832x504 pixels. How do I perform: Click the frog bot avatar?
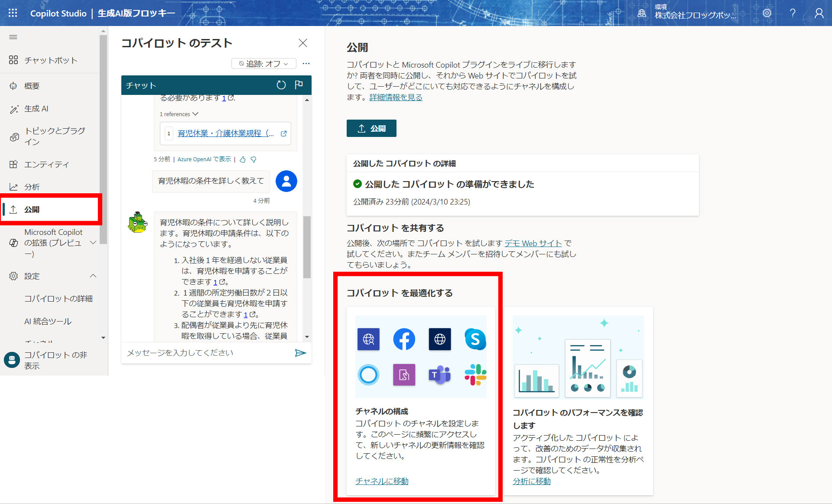138,222
